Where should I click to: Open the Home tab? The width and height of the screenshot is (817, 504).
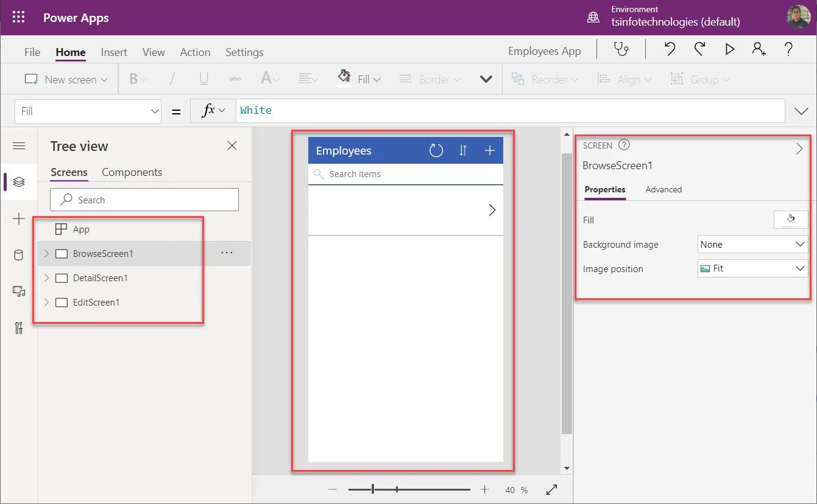pos(71,52)
